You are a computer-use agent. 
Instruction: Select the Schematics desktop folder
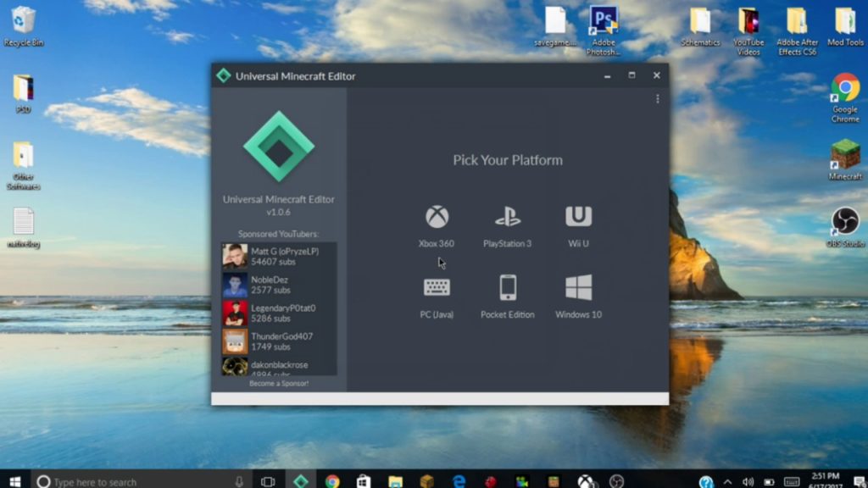pyautogui.click(x=700, y=26)
